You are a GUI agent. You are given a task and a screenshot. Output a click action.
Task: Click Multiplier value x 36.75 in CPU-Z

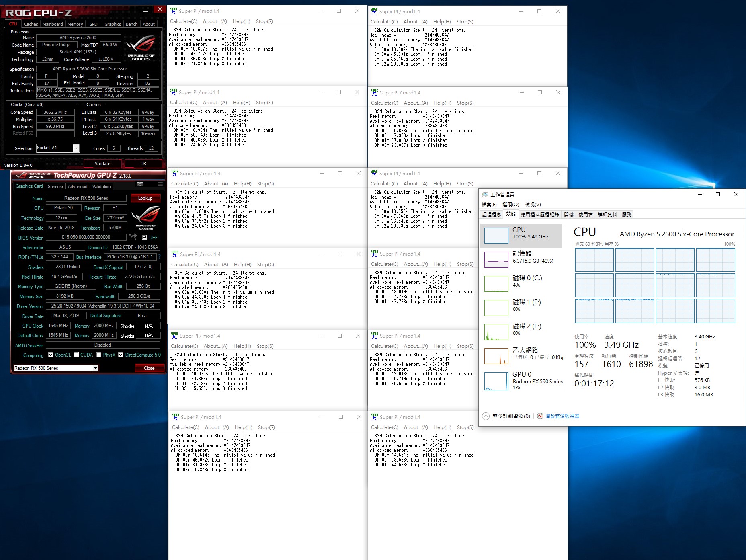[55, 119]
